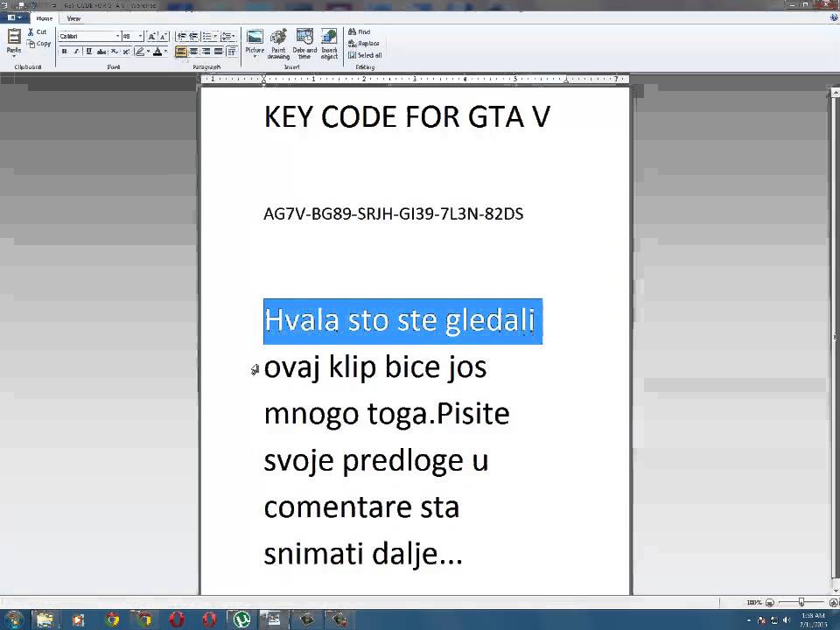Choose Select all in Editing
This screenshot has width=840, height=630.
364,55
